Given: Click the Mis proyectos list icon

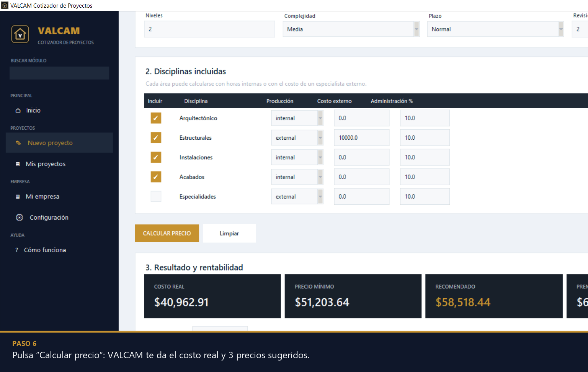Looking at the screenshot, I should pos(18,164).
